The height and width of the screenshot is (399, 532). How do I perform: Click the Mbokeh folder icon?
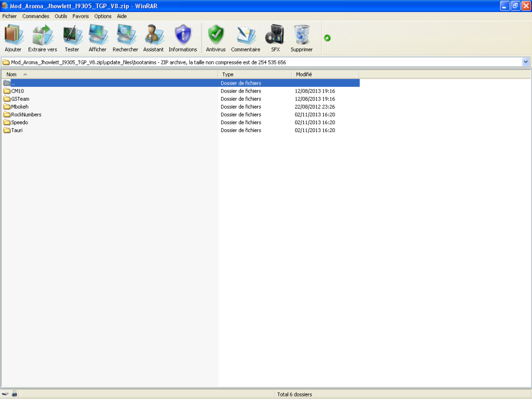click(x=7, y=107)
